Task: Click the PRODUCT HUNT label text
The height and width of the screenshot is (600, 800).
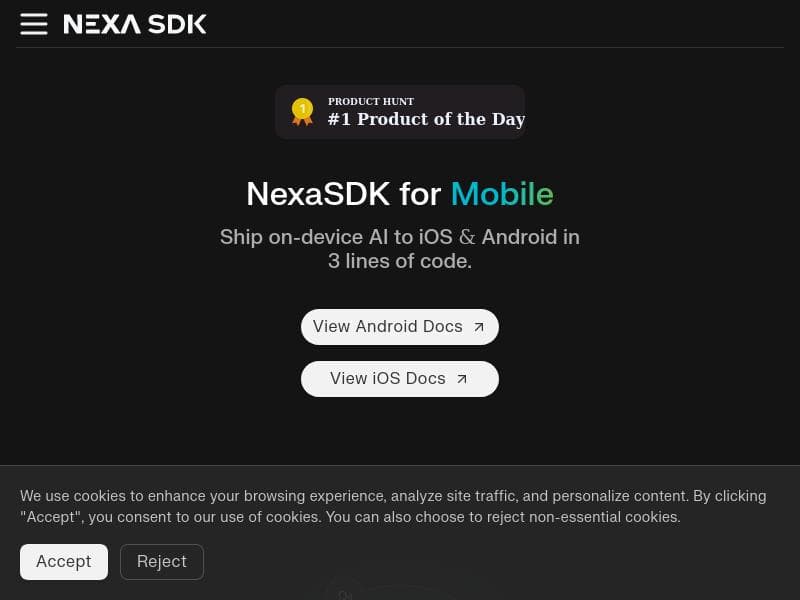Action: tap(371, 101)
